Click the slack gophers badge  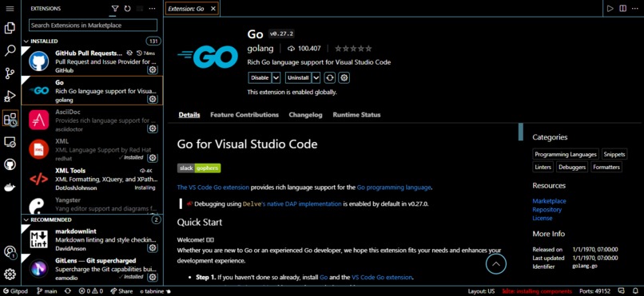(199, 168)
